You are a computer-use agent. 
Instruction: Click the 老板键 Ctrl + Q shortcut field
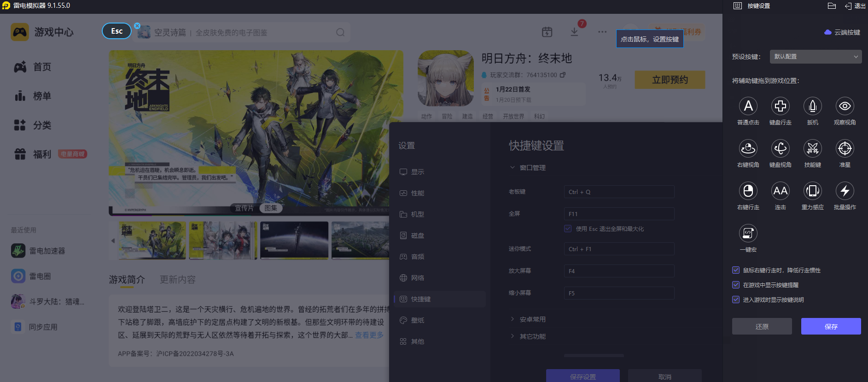pos(619,192)
